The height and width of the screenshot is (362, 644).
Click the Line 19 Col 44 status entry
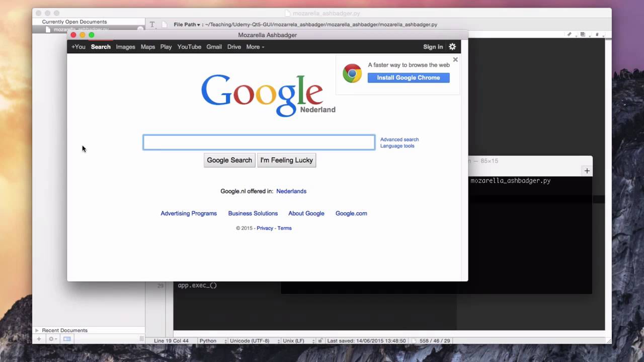coord(171,340)
